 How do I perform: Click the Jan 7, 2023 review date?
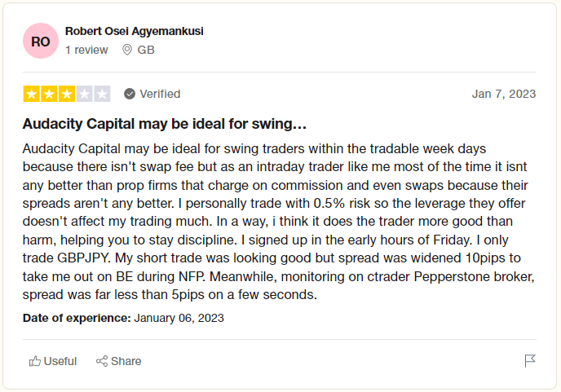[504, 94]
